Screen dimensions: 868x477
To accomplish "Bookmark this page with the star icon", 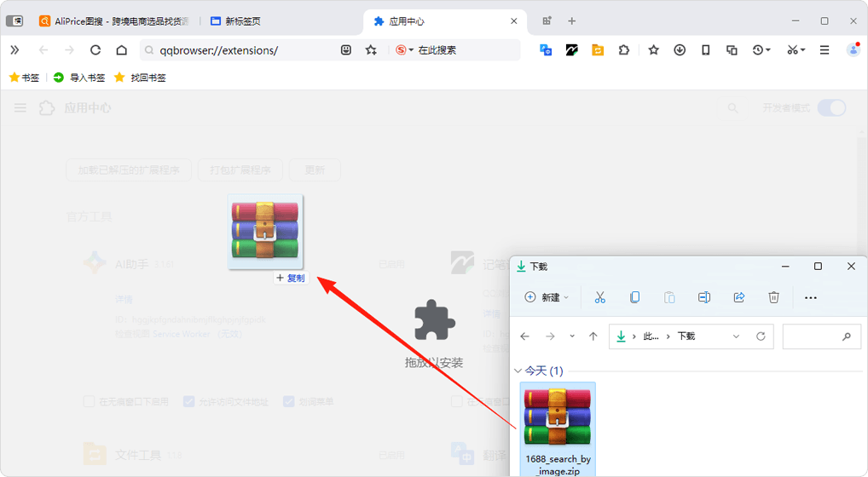I will tap(371, 50).
